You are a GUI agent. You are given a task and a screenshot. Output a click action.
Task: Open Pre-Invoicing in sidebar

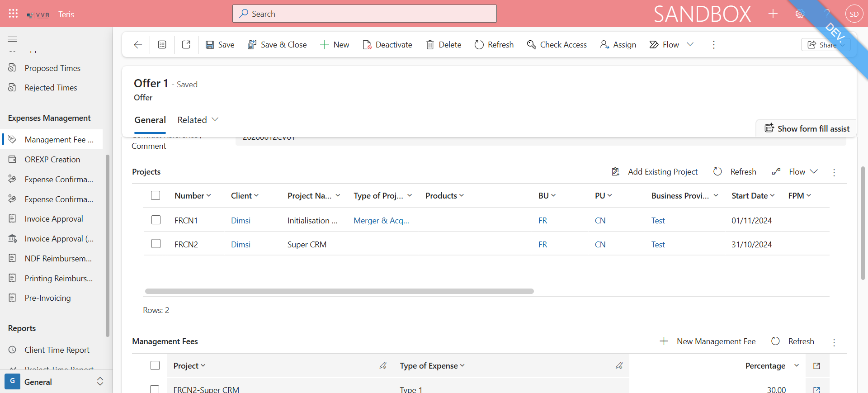tap(47, 298)
